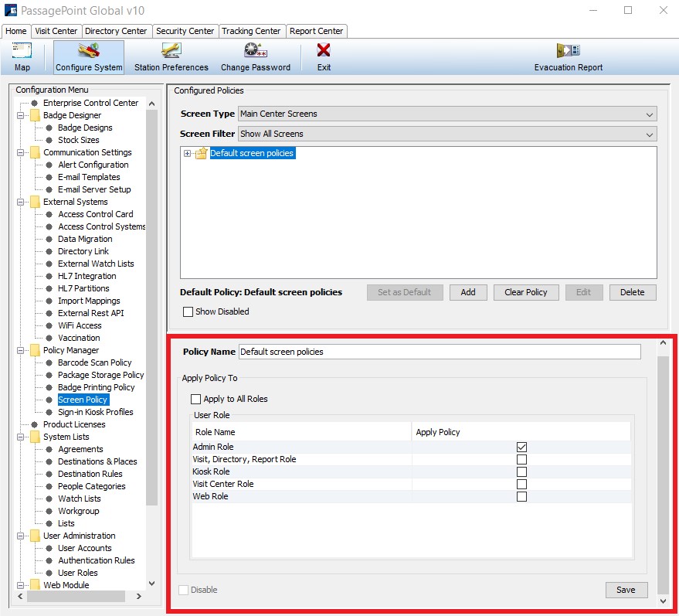This screenshot has height=616, width=679.
Task: Open the Directory Center tab
Action: coord(116,31)
